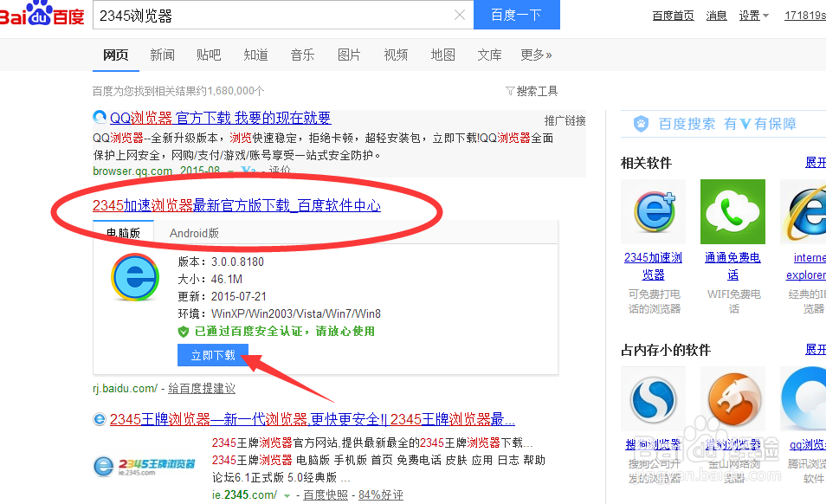Click browser.qq.com URL text
Image resolution: width=826 pixels, height=504 pixels.
coord(132,171)
